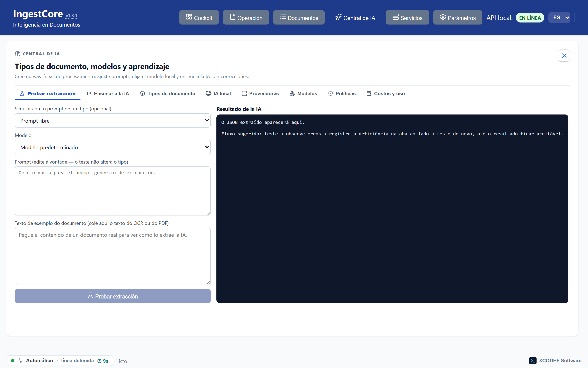This screenshot has height=368, width=588.
Task: Switch to the Políticas tab
Action: 342,93
